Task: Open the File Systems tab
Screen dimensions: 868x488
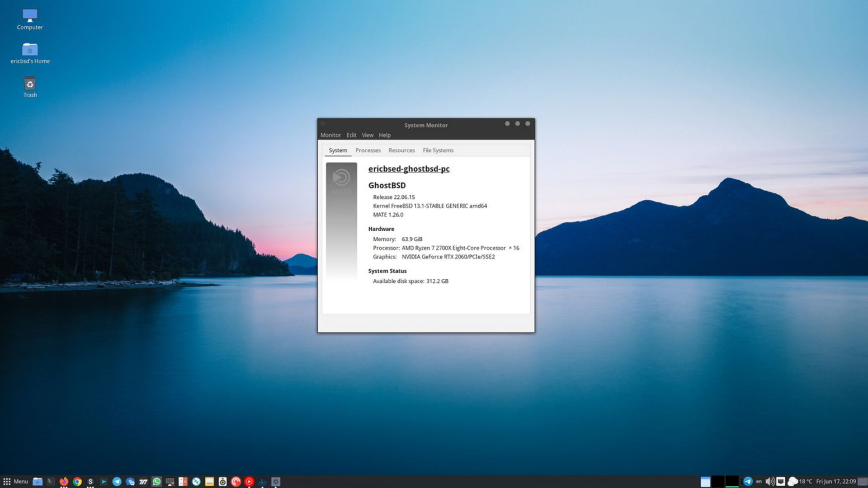Action: click(x=438, y=150)
